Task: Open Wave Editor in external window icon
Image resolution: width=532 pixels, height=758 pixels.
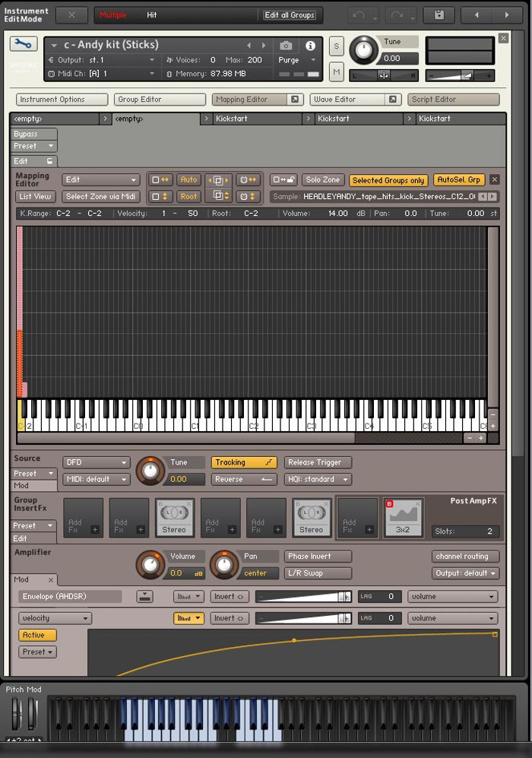Action: [392, 99]
